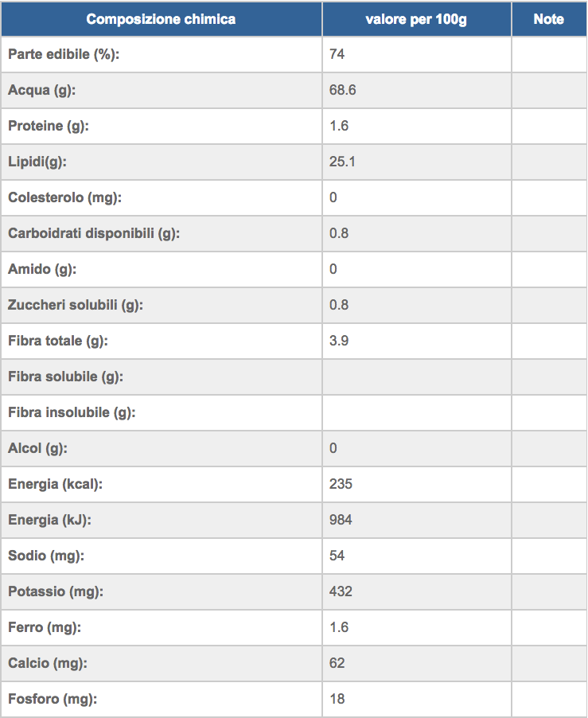Select the Acqua (g) value 68.6

342,90
